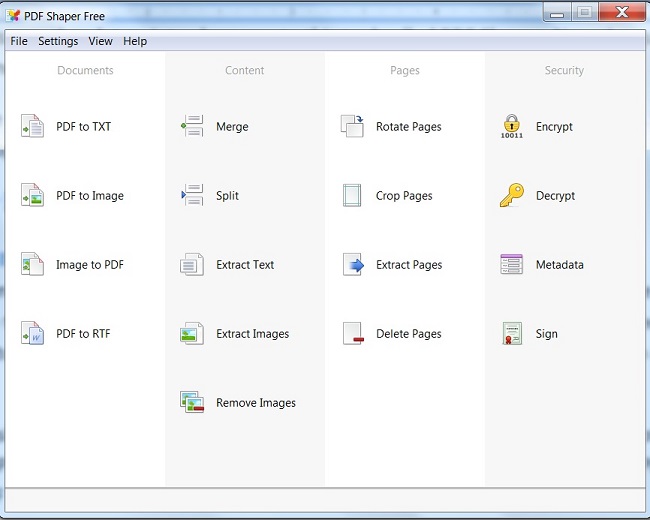Launch the Split tool by its label
Viewport: 650px width, 520px height.
pyautogui.click(x=227, y=196)
